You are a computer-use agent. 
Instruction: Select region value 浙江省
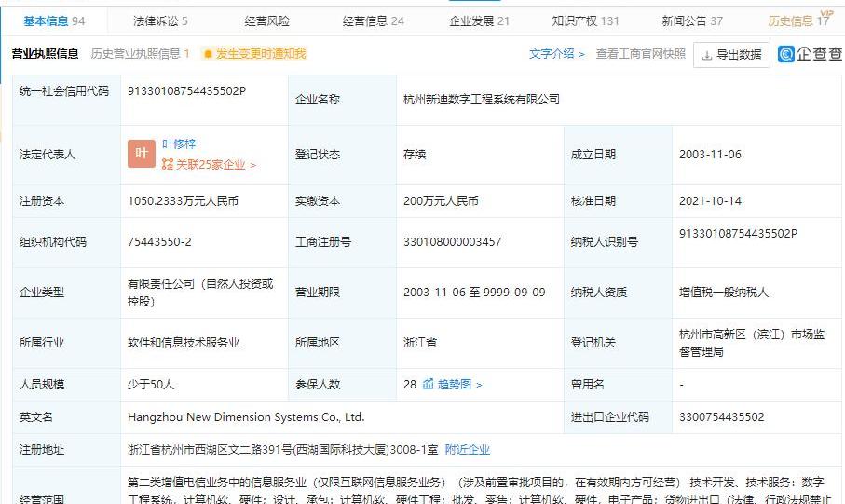point(420,343)
